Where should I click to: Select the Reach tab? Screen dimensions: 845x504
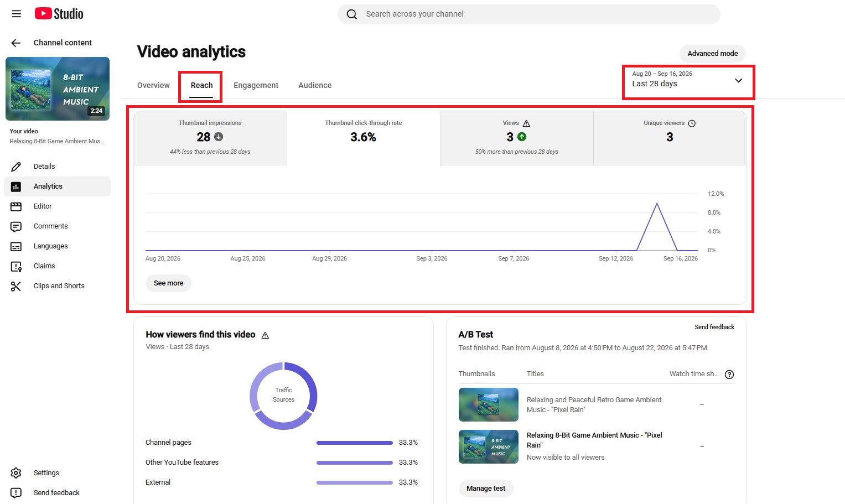(201, 85)
